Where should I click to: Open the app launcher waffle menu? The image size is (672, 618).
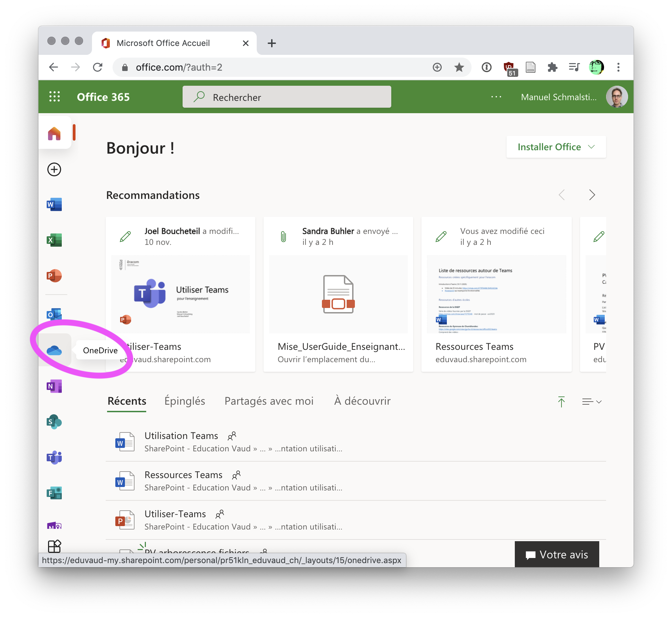tap(55, 97)
